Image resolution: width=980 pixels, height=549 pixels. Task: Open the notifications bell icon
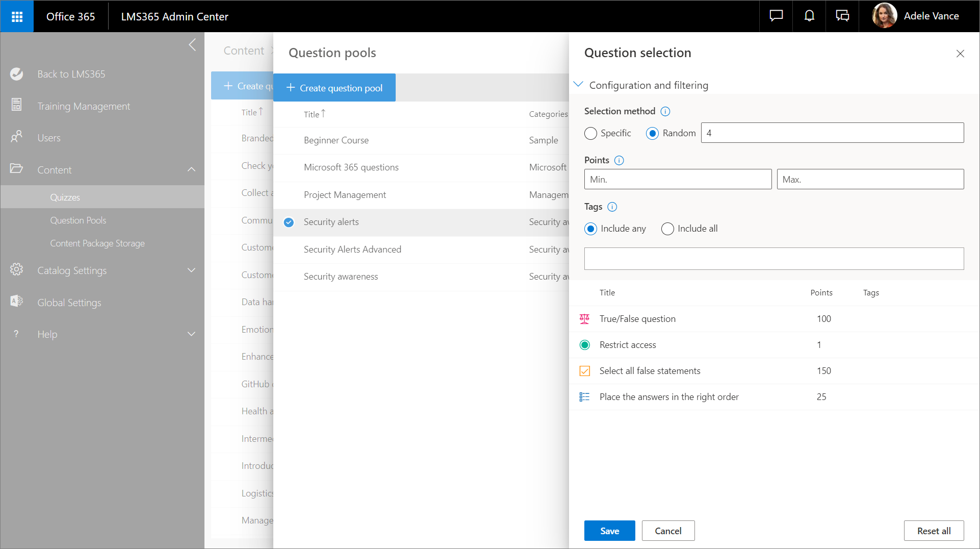pos(809,16)
